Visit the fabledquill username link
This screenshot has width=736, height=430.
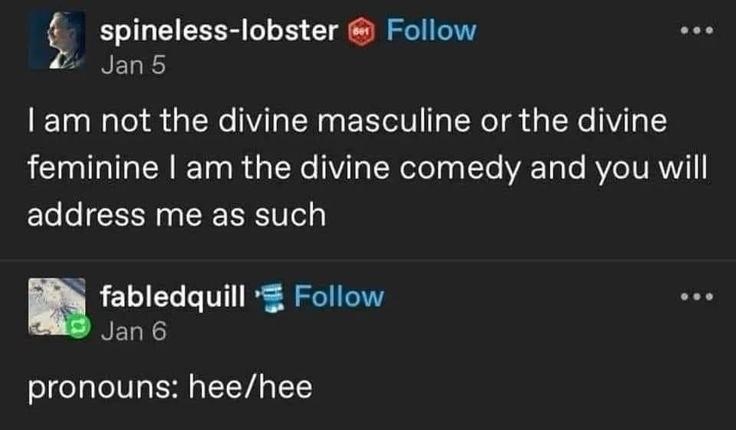[x=173, y=296]
